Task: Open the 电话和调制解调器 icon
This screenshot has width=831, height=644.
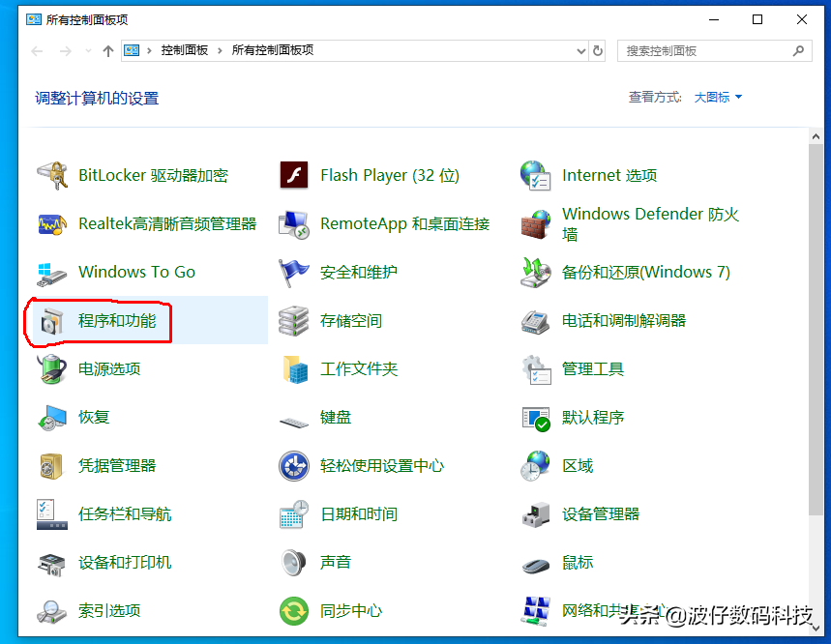Action: click(x=536, y=321)
